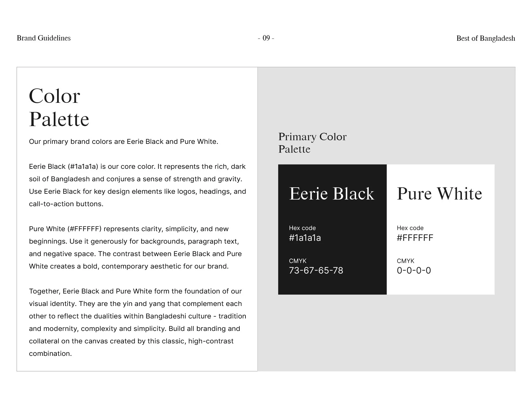Click the final word "combination." in the text
The height and width of the screenshot is (411, 532).
tap(50, 354)
